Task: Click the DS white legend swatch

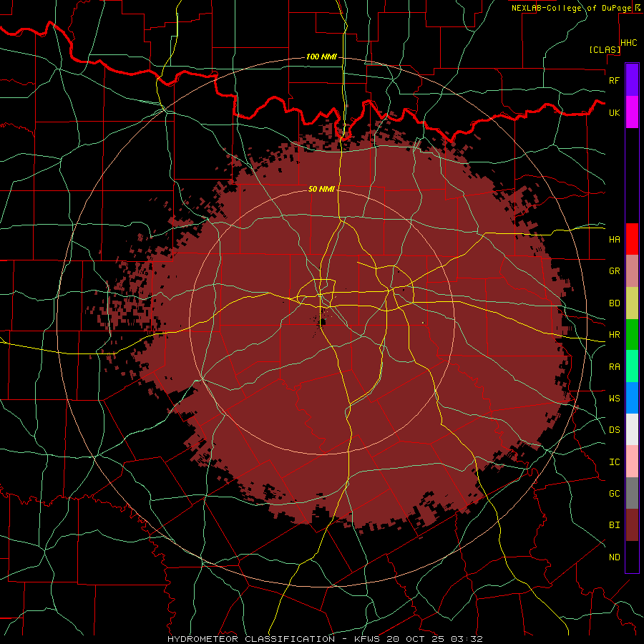Action: pyautogui.click(x=632, y=429)
